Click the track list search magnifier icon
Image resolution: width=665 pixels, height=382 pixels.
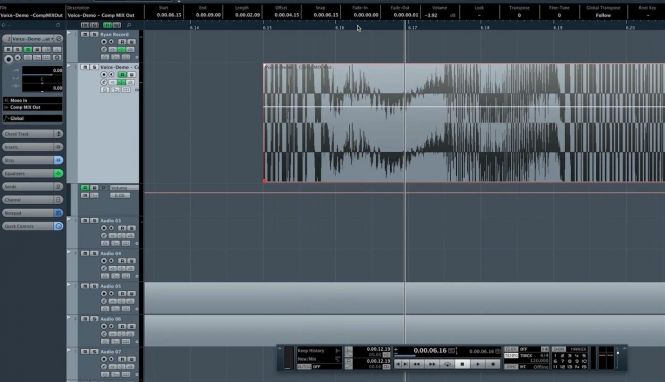pyautogui.click(x=129, y=25)
